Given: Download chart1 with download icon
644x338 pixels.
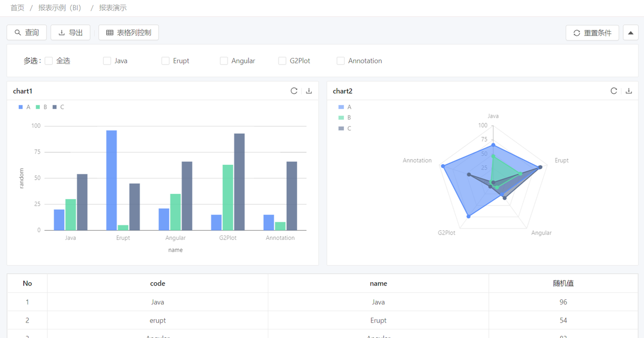Looking at the screenshot, I should coord(309,91).
